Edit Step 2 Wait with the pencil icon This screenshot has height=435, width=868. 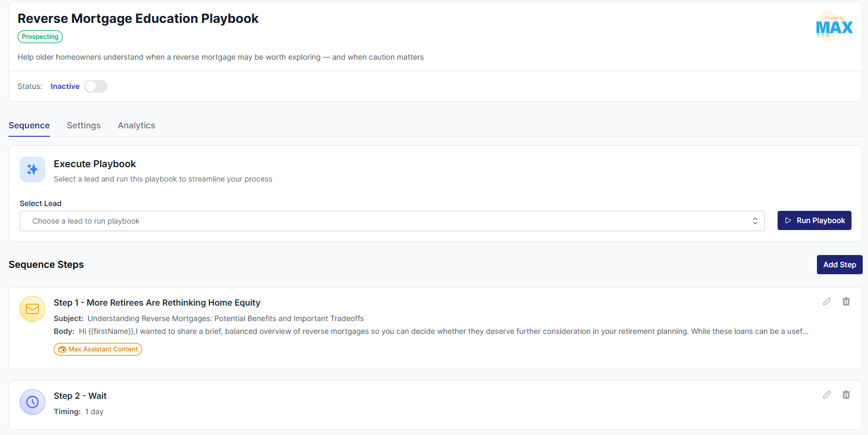click(827, 395)
